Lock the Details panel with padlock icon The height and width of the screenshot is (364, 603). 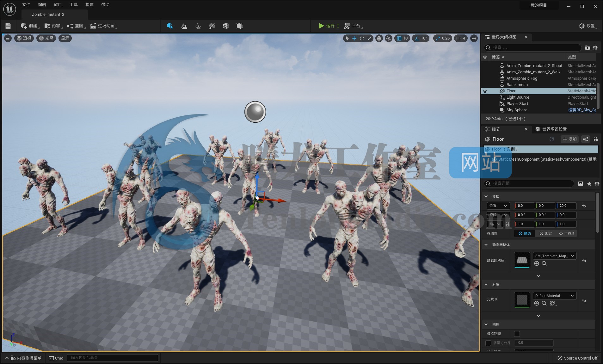click(596, 139)
